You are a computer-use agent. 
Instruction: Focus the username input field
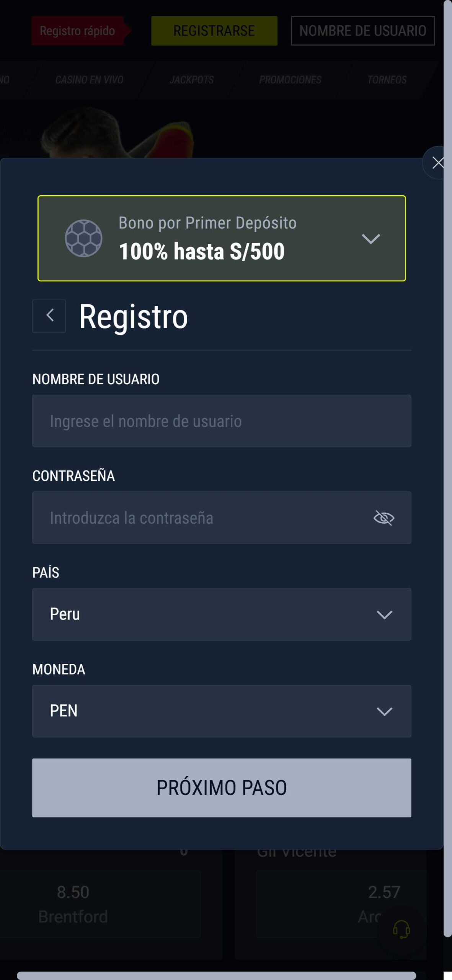222,421
